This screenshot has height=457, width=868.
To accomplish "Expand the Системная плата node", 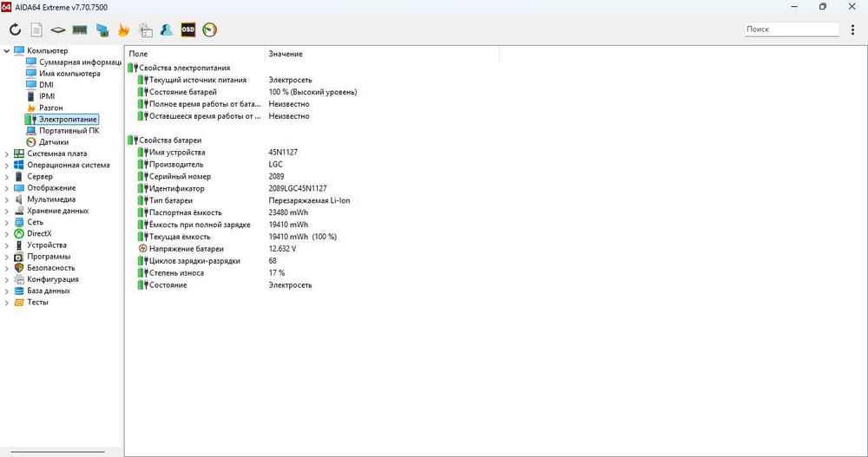I will (7, 153).
